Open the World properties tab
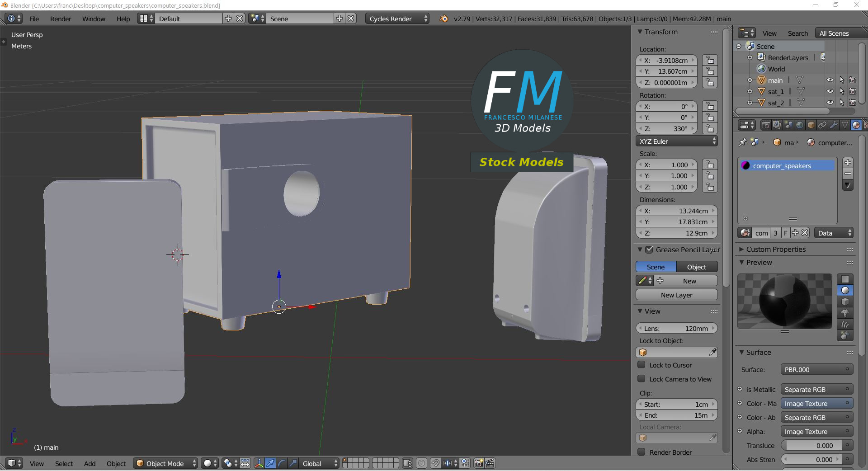Screen dimensions: 868x471 800,125
